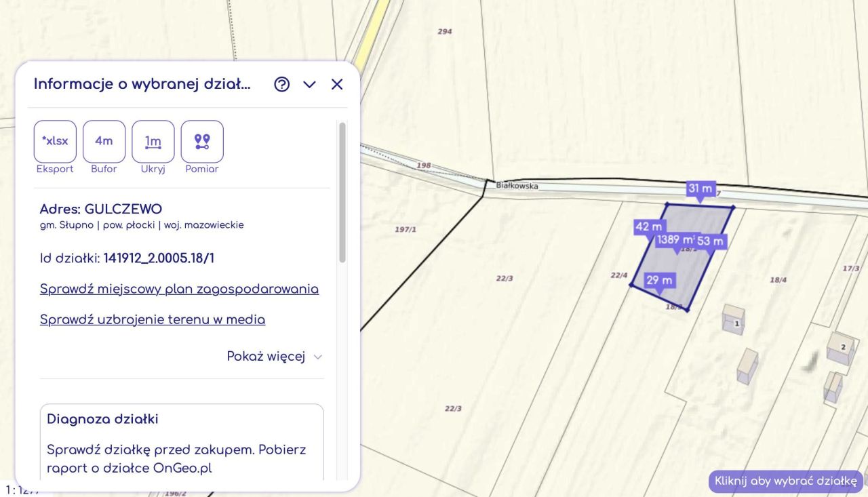Select building number 2 on map

[838, 348]
